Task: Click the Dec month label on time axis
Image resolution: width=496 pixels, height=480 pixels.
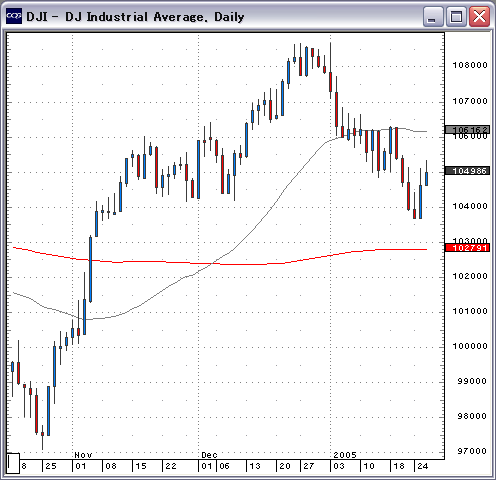Action: [x=209, y=455]
